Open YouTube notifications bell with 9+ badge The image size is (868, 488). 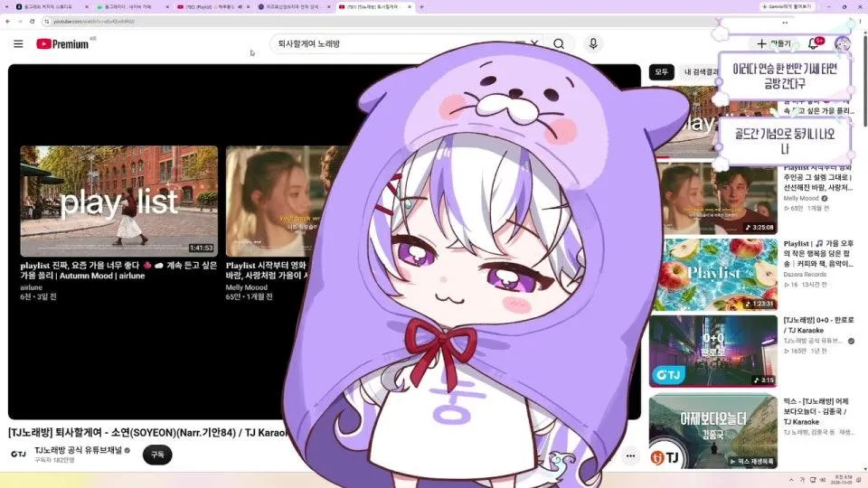[814, 43]
